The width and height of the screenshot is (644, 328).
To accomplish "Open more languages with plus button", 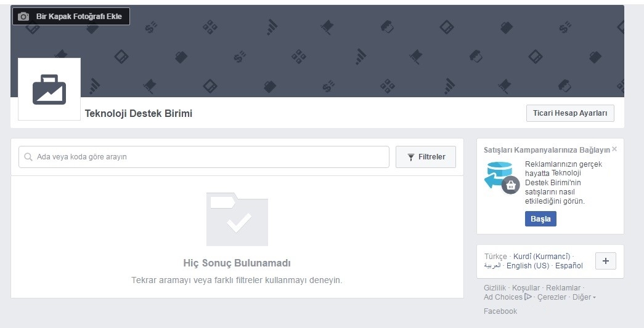I will coord(606,261).
